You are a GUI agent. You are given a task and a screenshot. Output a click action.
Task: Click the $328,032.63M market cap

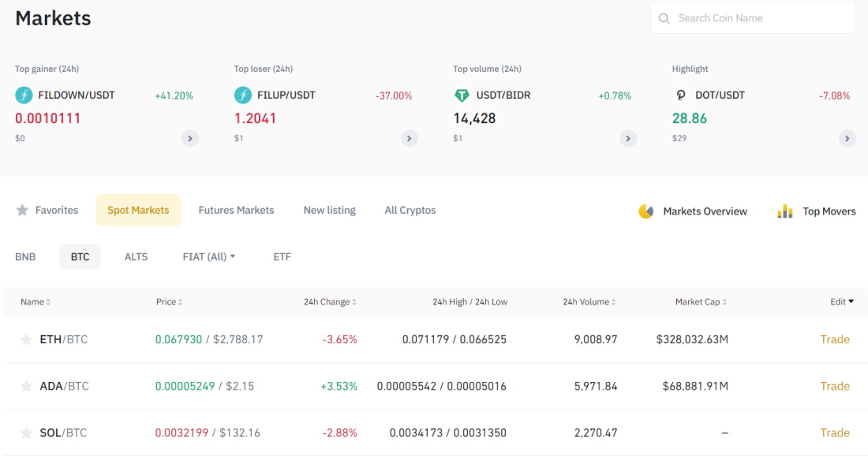click(692, 339)
